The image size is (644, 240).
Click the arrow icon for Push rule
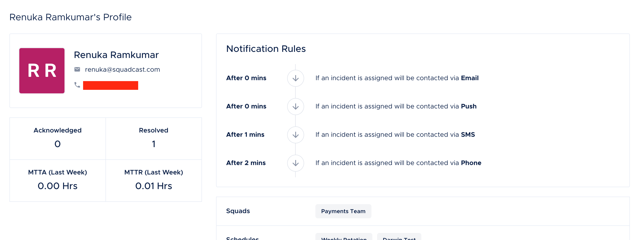tap(295, 107)
